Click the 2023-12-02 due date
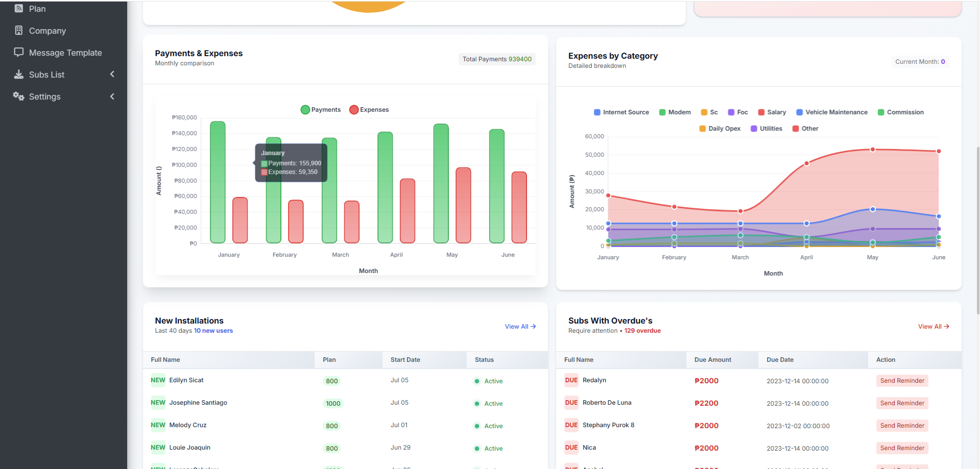Image resolution: width=980 pixels, height=469 pixels. (798, 426)
